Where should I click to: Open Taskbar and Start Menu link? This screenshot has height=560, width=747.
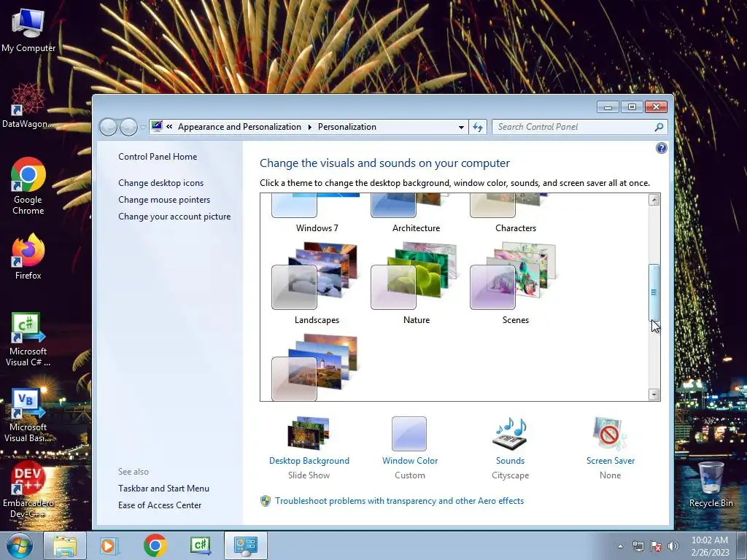pyautogui.click(x=163, y=488)
